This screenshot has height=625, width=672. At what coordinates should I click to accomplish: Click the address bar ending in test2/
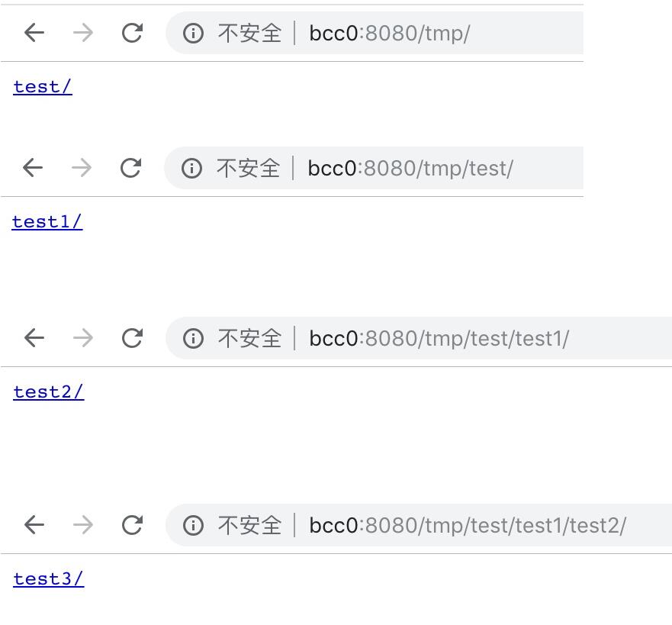[467, 525]
